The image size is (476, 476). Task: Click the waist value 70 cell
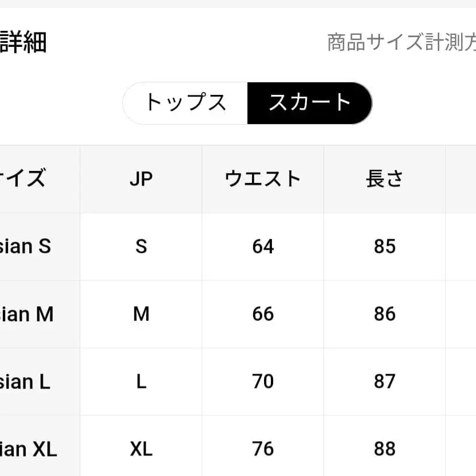pyautogui.click(x=262, y=381)
